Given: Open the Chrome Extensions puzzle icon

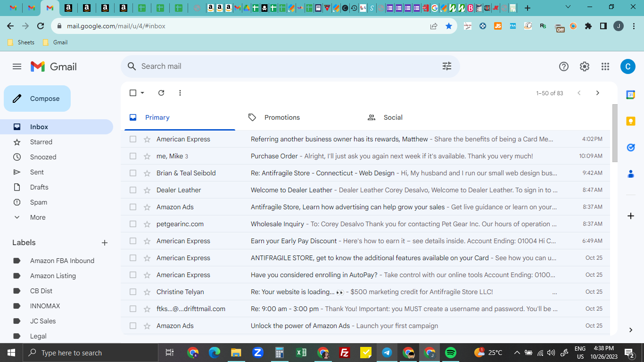Looking at the screenshot, I should click(x=588, y=26).
